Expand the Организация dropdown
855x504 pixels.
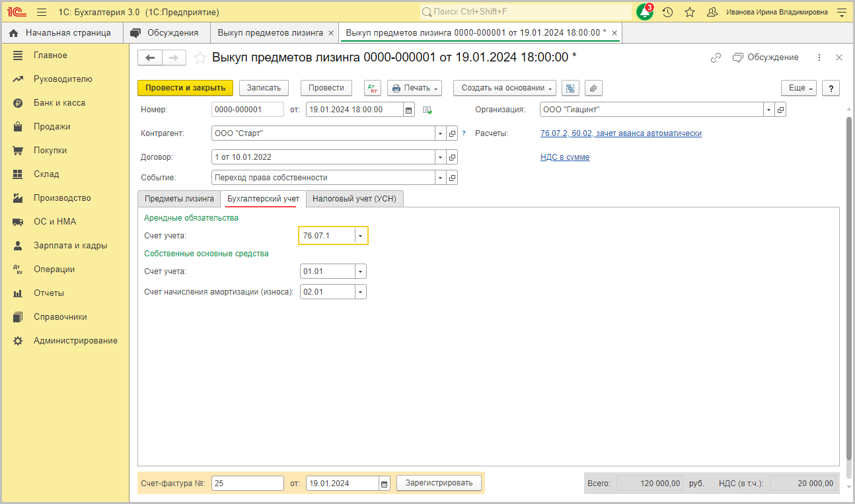pyautogui.click(x=769, y=110)
